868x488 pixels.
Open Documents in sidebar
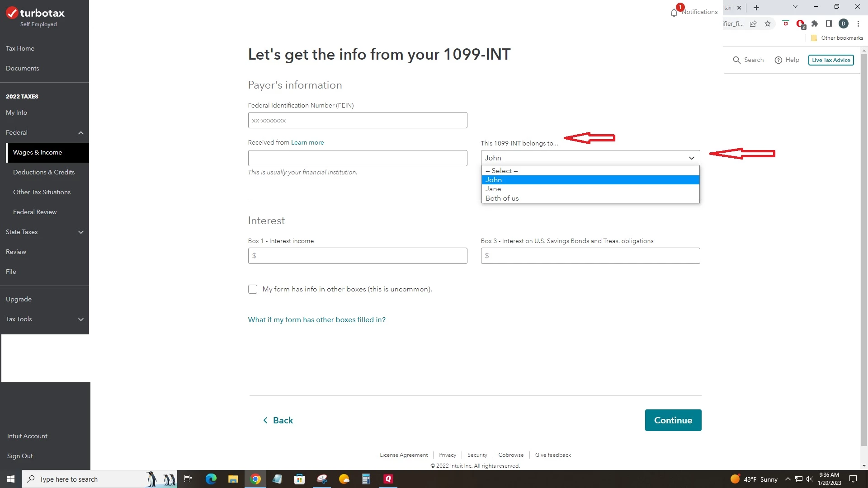(22, 68)
